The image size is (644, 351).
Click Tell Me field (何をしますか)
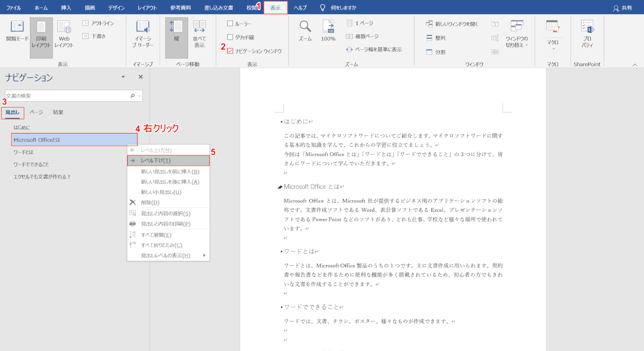(343, 8)
